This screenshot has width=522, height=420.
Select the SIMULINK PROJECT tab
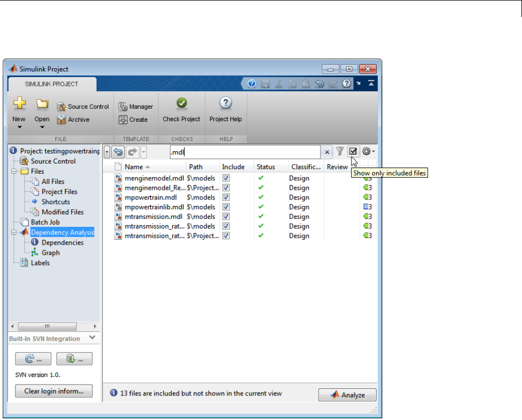click(x=52, y=84)
